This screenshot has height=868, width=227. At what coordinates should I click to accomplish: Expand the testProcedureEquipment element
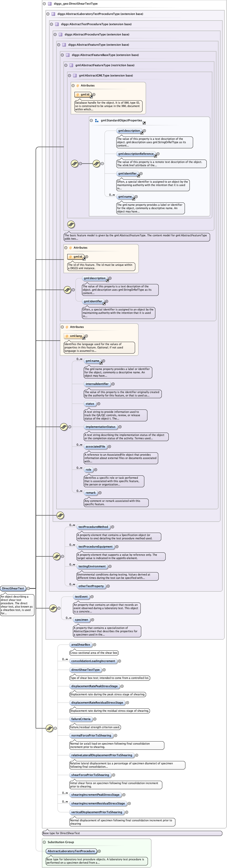coord(117,547)
